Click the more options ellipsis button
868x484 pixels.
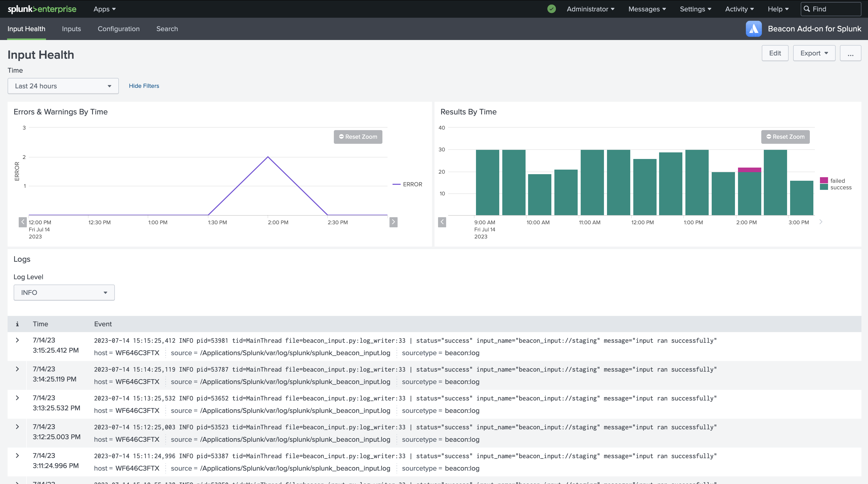point(851,53)
